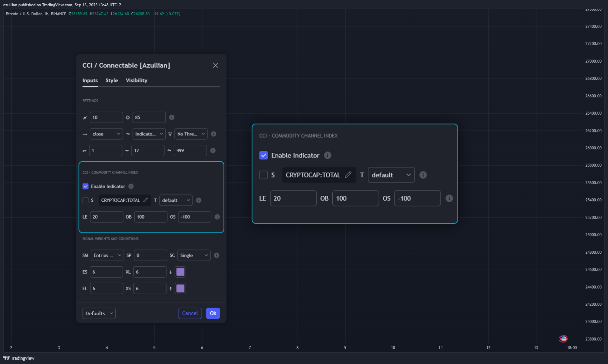Click the info icon after the dialog's -100 field

[x=217, y=217]
